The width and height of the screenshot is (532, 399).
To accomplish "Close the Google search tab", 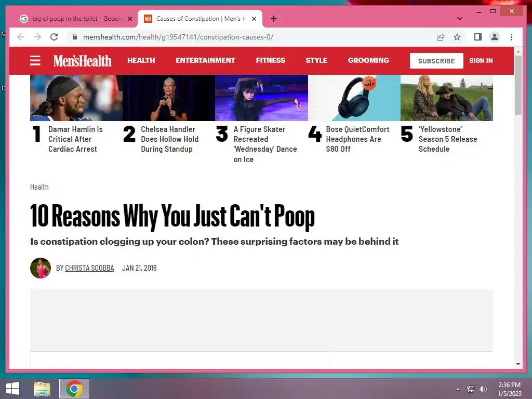I will pos(129,19).
